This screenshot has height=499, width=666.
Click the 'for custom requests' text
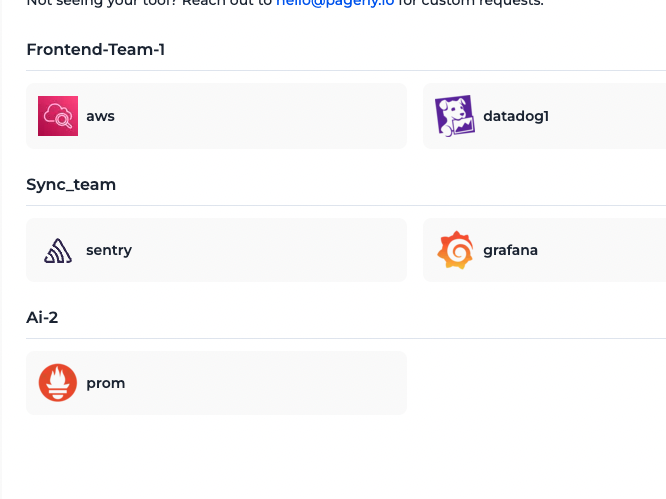tap(471, 3)
